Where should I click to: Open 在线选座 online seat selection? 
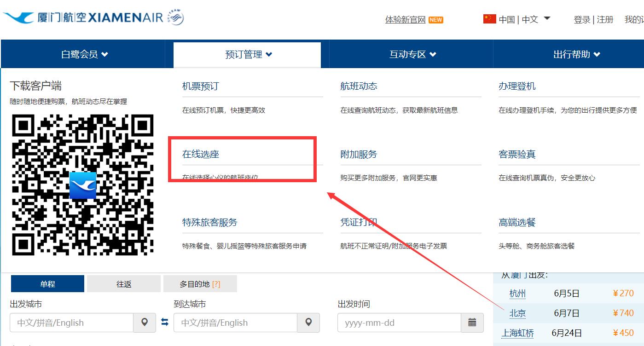tap(201, 154)
